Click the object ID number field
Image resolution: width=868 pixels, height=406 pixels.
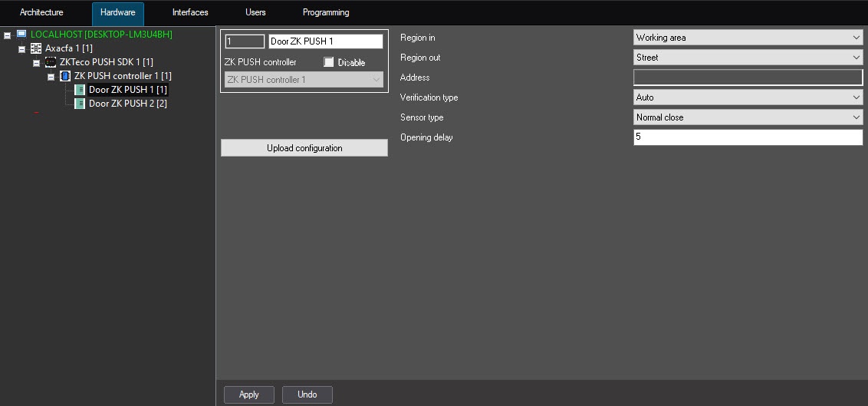coord(245,41)
